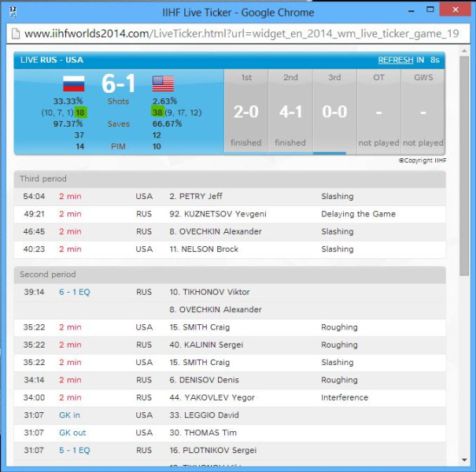Click the IIHF favicon in title bar
The height and width of the screenshot is (472, 476).
click(13, 13)
